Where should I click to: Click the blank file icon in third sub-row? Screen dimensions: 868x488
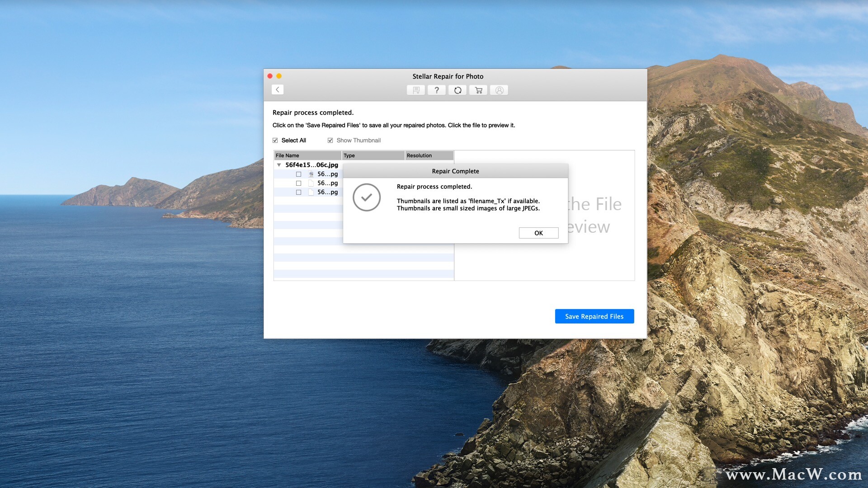[311, 192]
